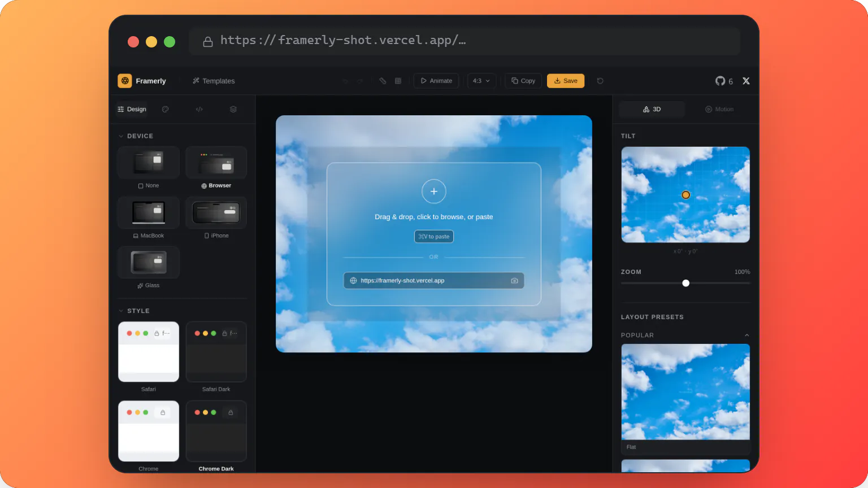Select the Flat layout preset
868x488 pixels.
tap(685, 399)
